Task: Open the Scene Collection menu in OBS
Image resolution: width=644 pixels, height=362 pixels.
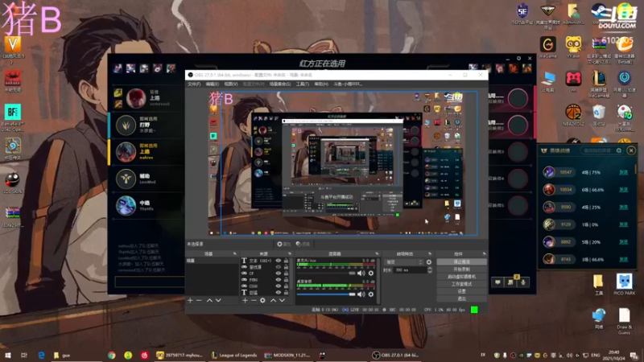Action: pyautogui.click(x=280, y=84)
